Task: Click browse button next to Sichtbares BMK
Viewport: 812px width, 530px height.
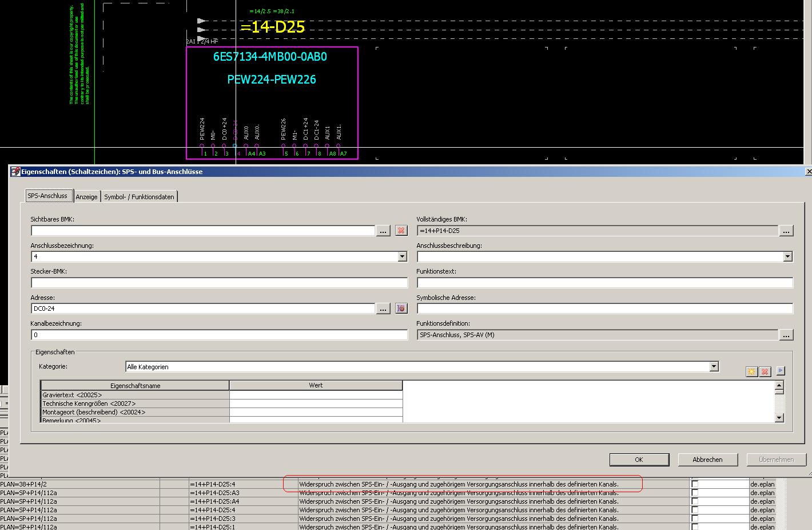Action: pos(383,231)
